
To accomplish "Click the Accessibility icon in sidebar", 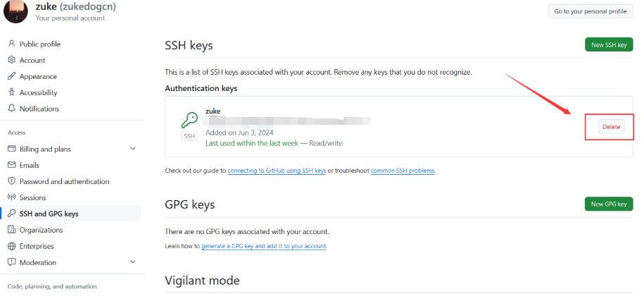I will [11, 92].
